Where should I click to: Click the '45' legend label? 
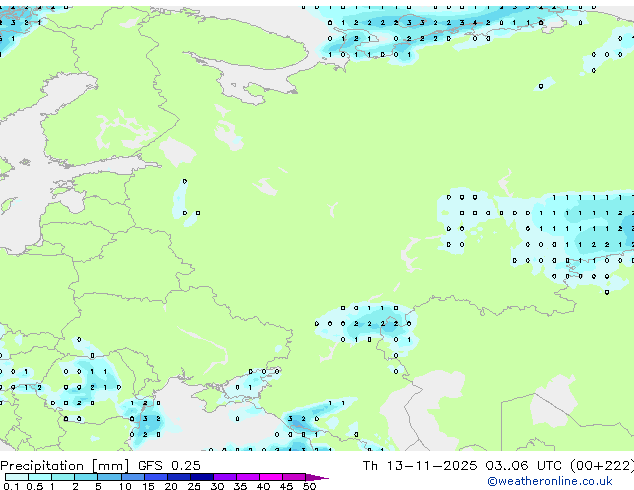click(286, 486)
